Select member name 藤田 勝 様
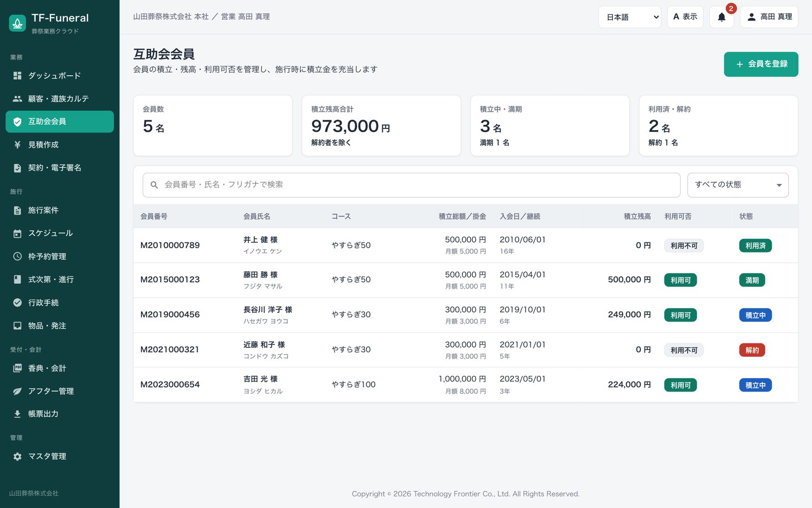The image size is (812, 508). tap(260, 275)
